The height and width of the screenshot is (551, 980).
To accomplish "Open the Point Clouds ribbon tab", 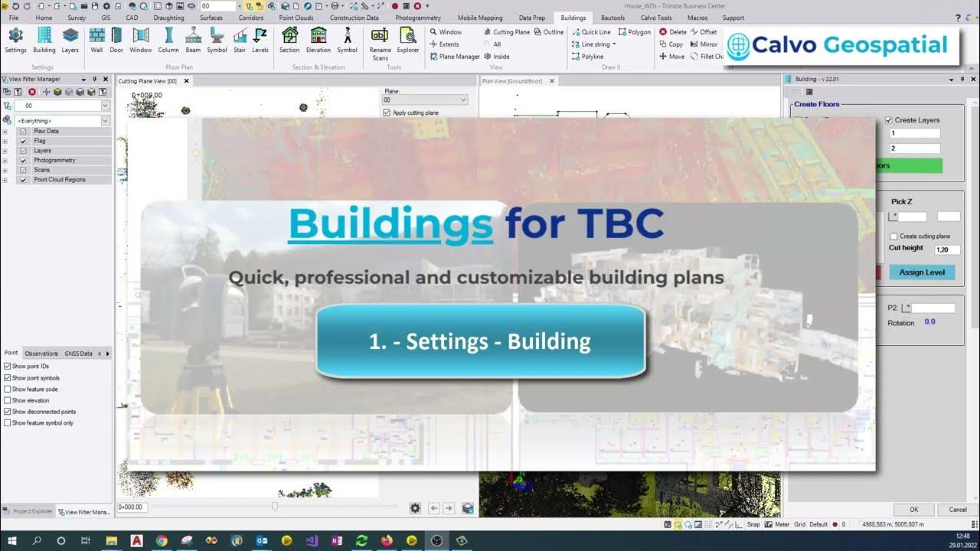I will [296, 18].
